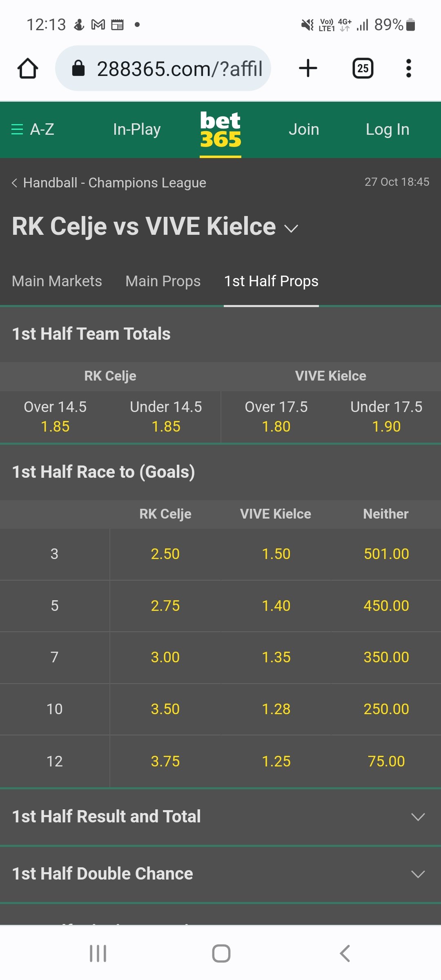The image size is (441, 980).
Task: Open the tab switcher showing 25 tabs
Action: coord(363,68)
